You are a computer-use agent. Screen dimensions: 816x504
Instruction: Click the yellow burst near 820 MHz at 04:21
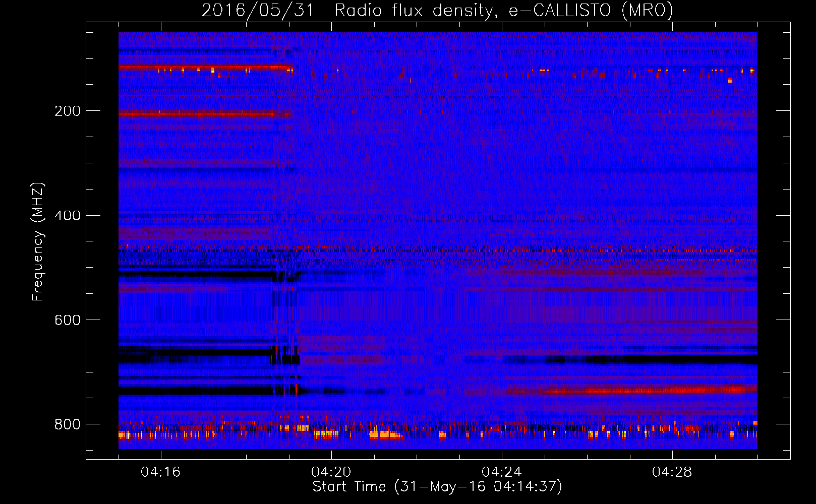coord(386,434)
